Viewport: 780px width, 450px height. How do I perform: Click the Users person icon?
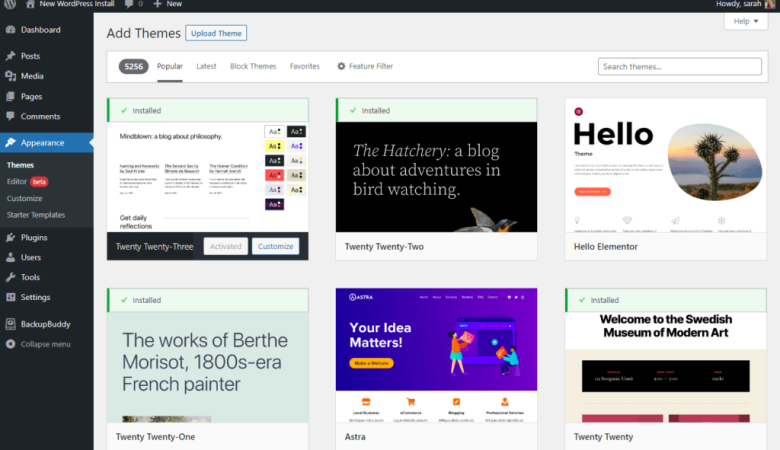coord(10,258)
